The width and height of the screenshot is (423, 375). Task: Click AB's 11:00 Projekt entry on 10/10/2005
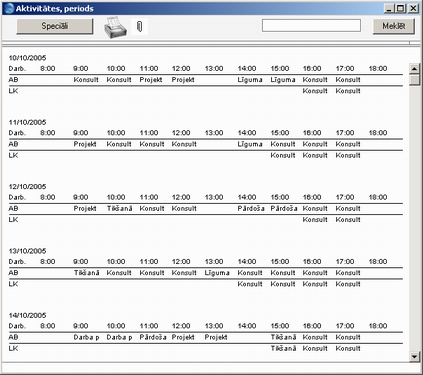tap(151, 80)
